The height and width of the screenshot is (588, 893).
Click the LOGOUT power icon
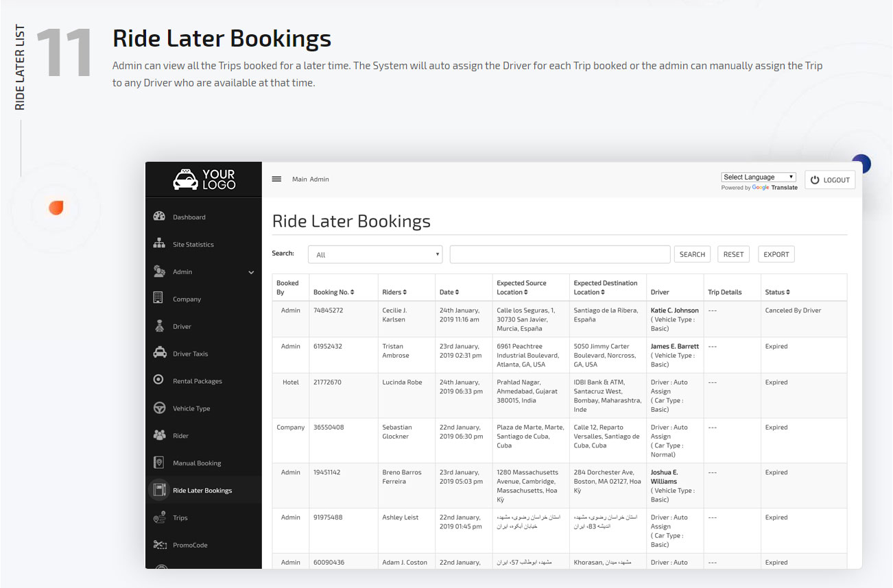point(815,179)
